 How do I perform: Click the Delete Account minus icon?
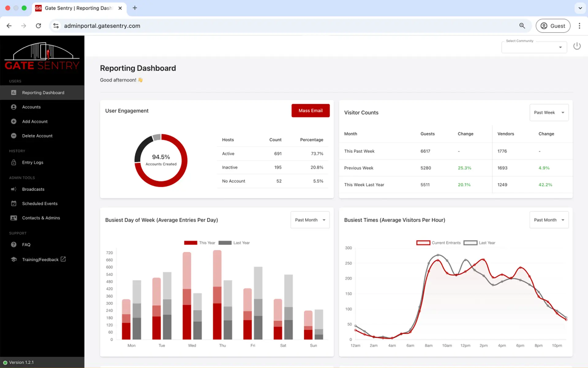(x=14, y=136)
